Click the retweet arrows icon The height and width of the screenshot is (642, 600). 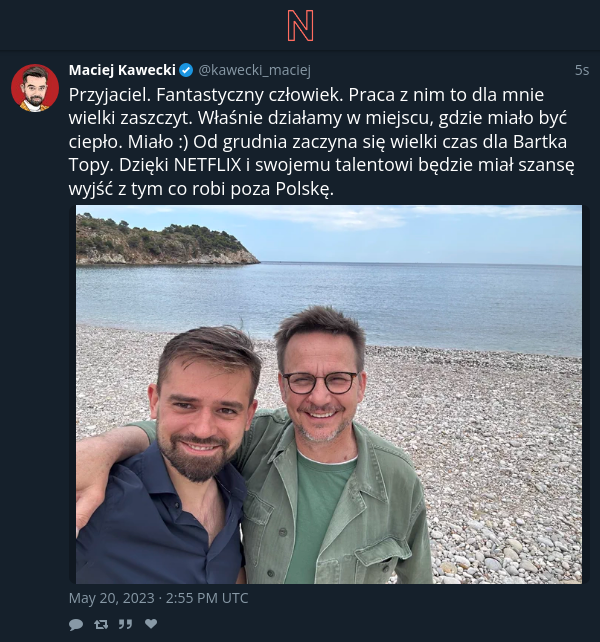coord(101,624)
